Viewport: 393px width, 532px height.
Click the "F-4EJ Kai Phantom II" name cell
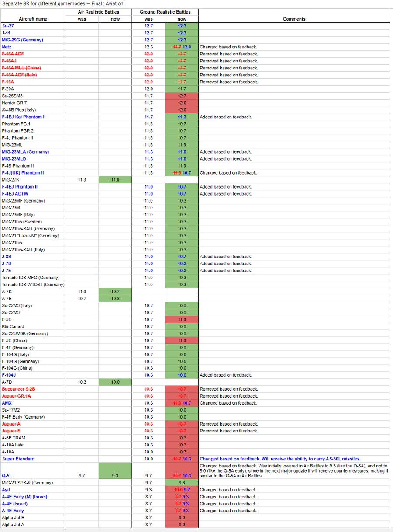33,117
